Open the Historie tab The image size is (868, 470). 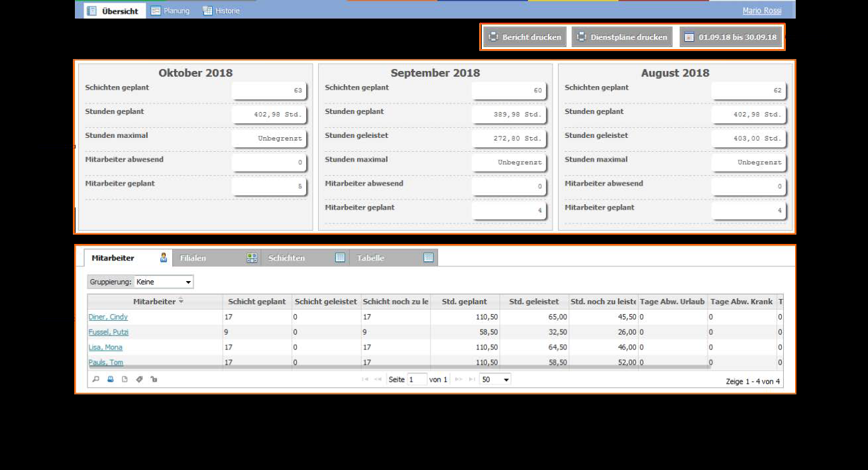pos(221,11)
